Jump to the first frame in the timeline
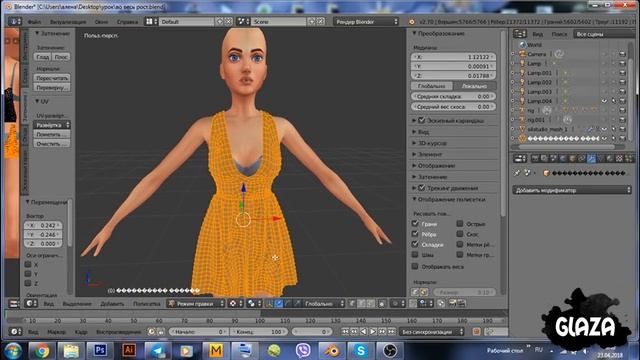This screenshot has height=360, width=640. coord(345,331)
